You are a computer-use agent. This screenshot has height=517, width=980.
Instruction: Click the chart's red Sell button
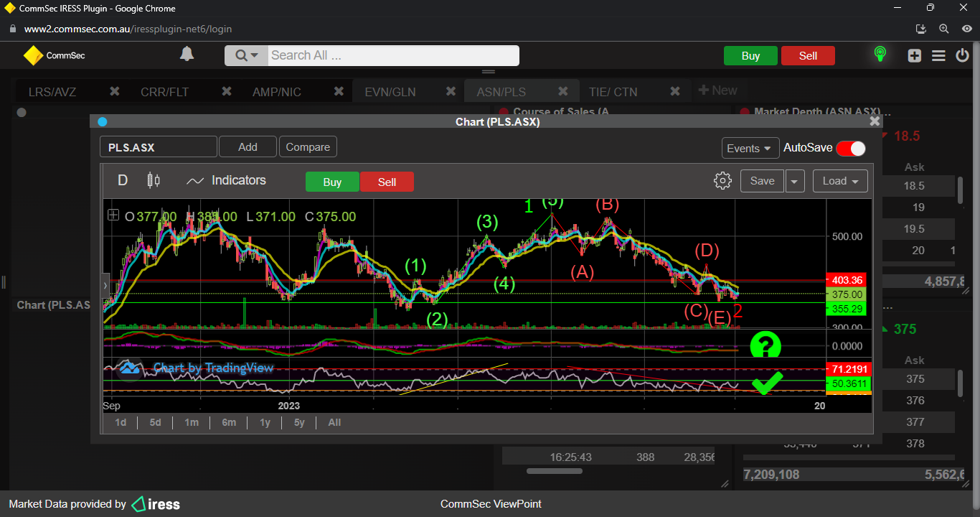(x=387, y=182)
